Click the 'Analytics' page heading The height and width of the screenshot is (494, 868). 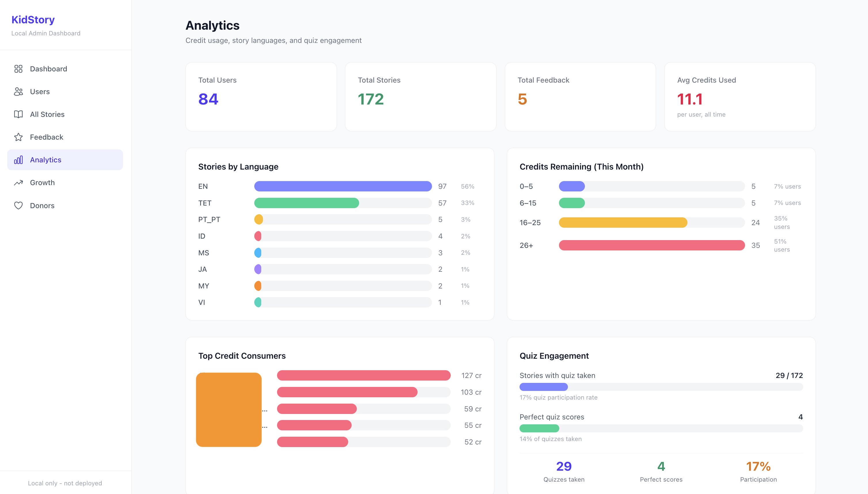click(213, 25)
